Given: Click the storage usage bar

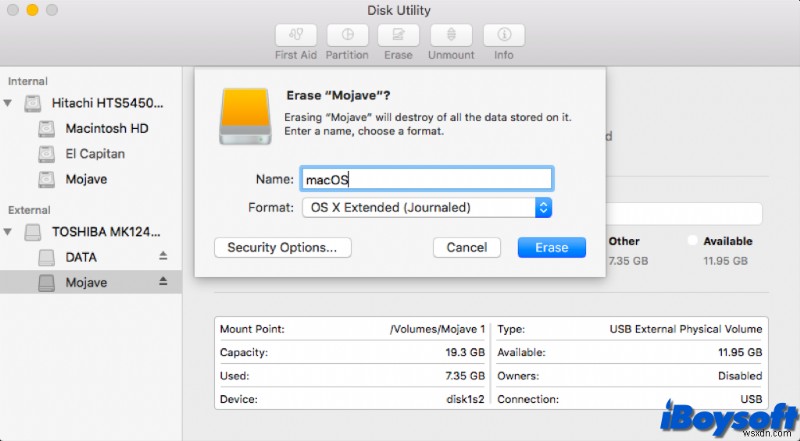Looking at the screenshot, I should click(x=684, y=213).
